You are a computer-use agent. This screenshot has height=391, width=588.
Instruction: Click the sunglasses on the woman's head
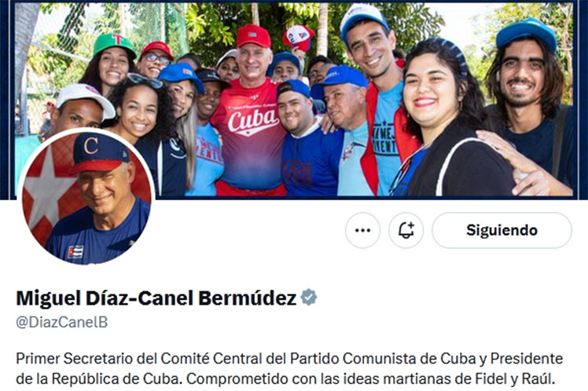[145, 80]
